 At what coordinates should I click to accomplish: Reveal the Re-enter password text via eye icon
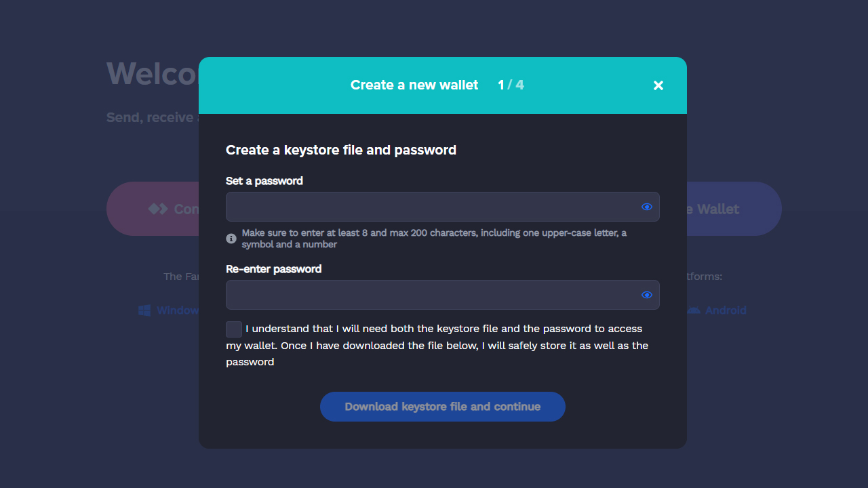tap(647, 295)
